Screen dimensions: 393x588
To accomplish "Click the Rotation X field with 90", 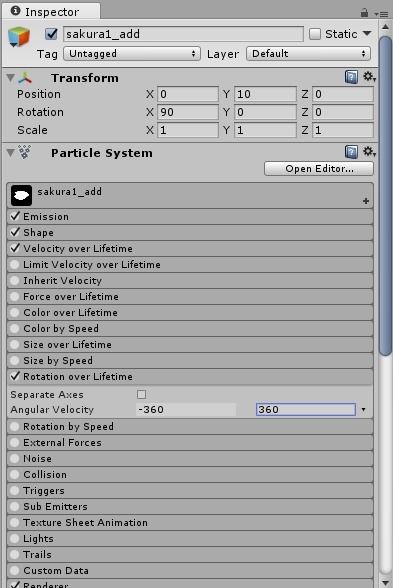I will click(x=188, y=112).
